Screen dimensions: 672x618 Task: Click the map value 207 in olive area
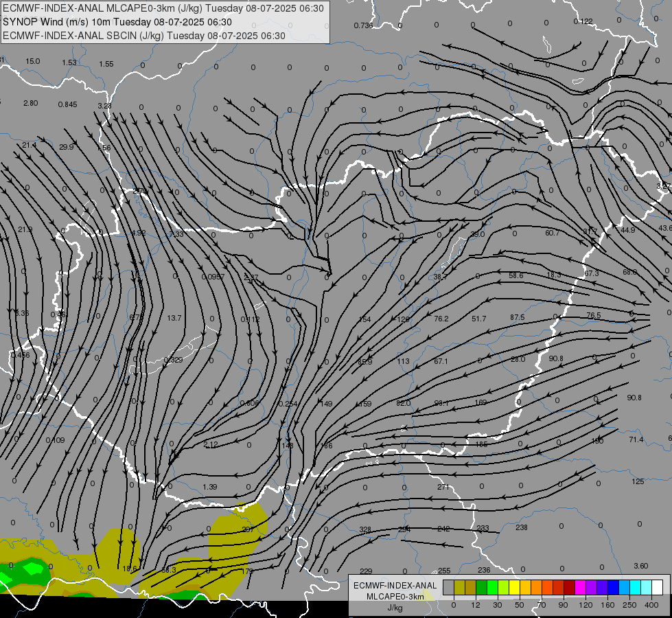pos(248,529)
